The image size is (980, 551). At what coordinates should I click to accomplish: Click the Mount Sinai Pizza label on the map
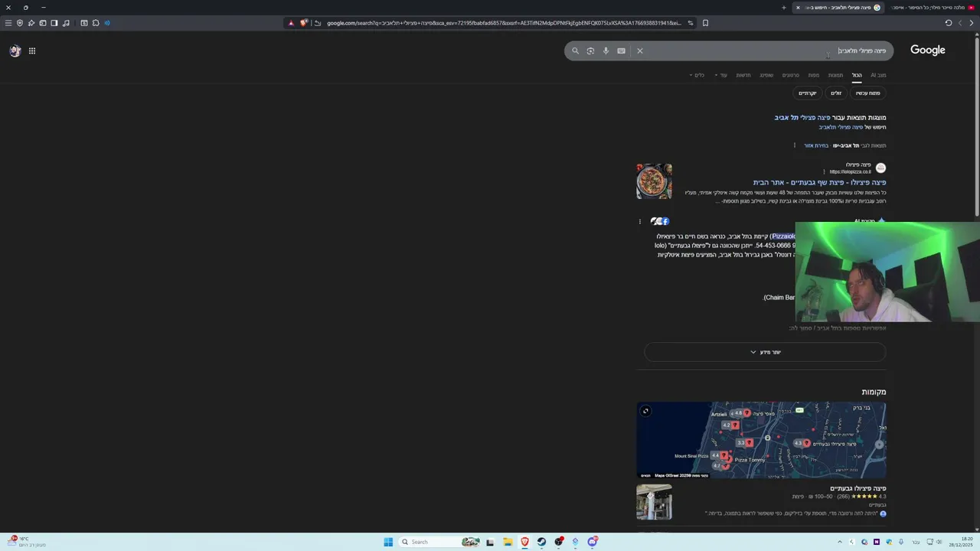tap(691, 456)
